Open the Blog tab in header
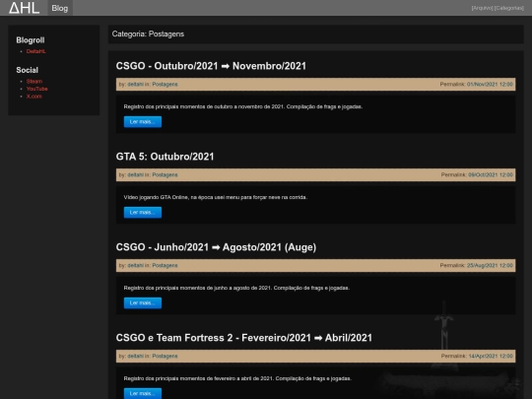The image size is (532, 399). (60, 8)
